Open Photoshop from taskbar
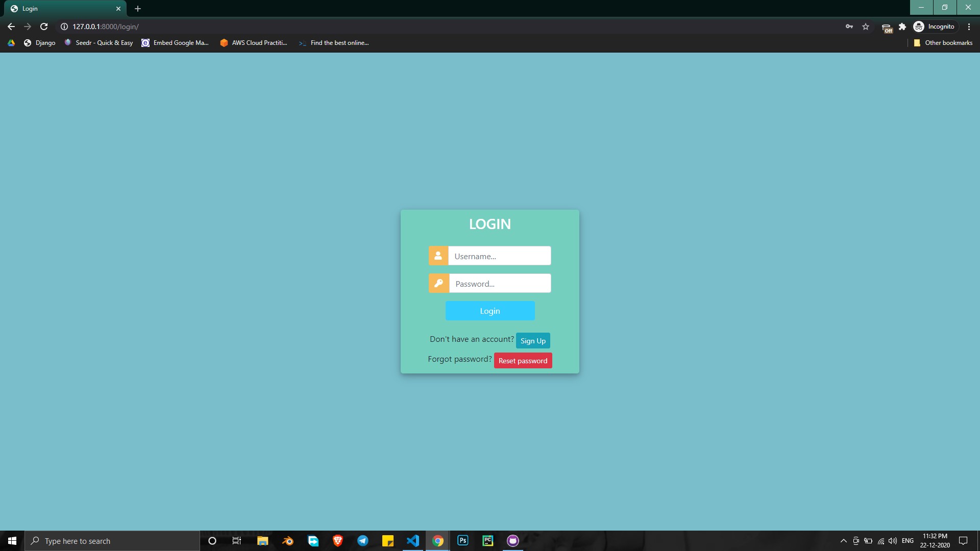 pos(463,541)
